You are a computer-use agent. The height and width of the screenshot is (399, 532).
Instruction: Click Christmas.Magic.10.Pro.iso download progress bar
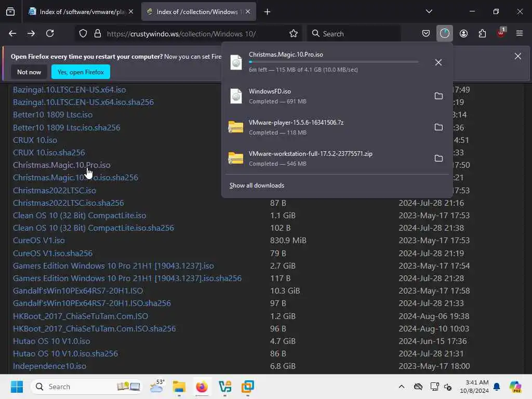pos(334,62)
